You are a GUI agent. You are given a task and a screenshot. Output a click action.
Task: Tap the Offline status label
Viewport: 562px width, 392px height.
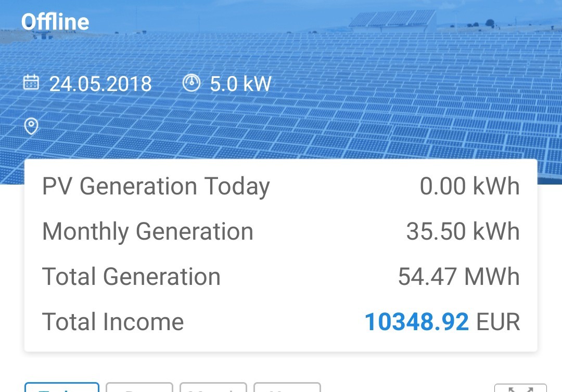(55, 22)
